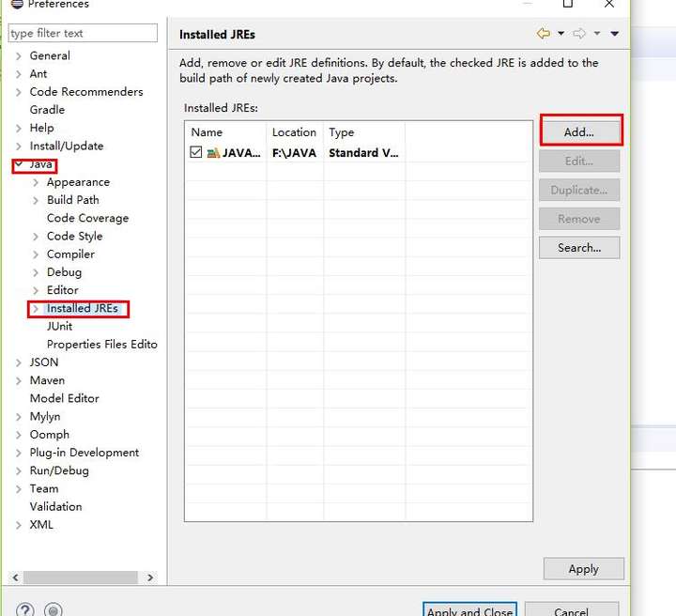Expand the Mylyn tree node
676x616 pixels.
click(x=19, y=417)
